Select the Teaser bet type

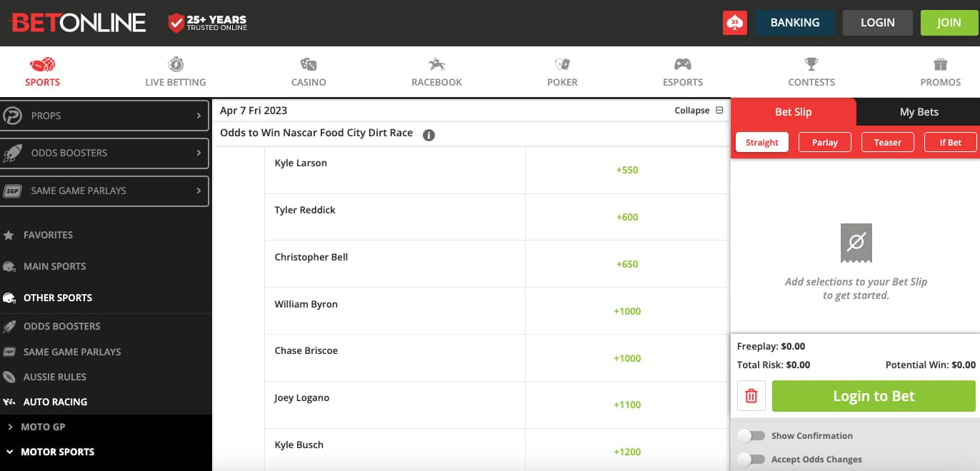pyautogui.click(x=888, y=142)
